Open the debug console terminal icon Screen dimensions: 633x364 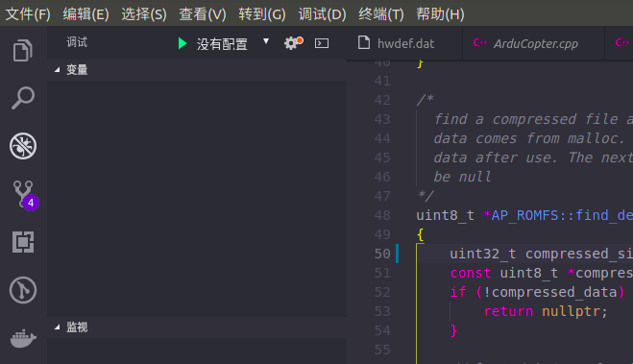[322, 43]
